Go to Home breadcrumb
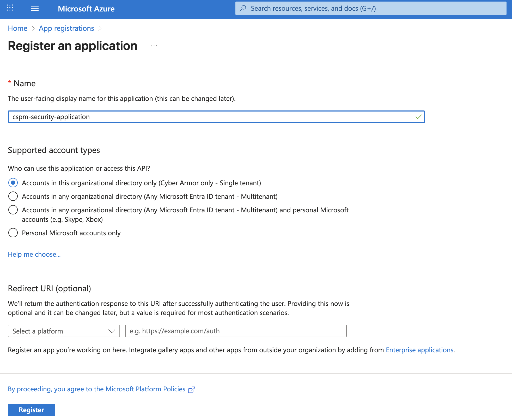 [17, 28]
